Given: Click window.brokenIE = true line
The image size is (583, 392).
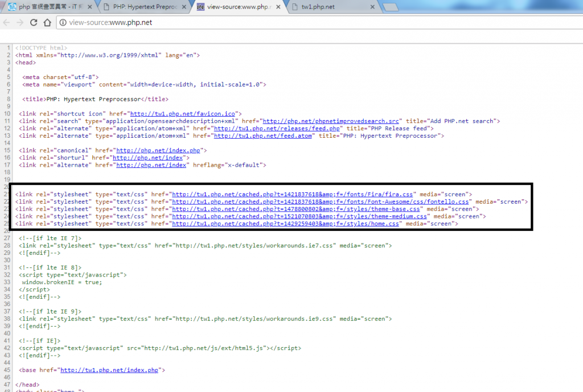Looking at the screenshot, I should tap(62, 282).
